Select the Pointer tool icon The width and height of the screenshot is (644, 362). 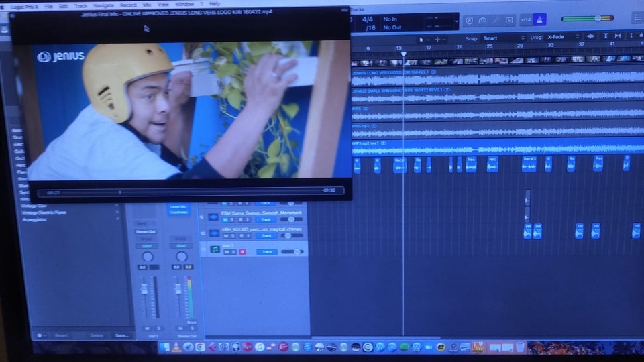421,40
